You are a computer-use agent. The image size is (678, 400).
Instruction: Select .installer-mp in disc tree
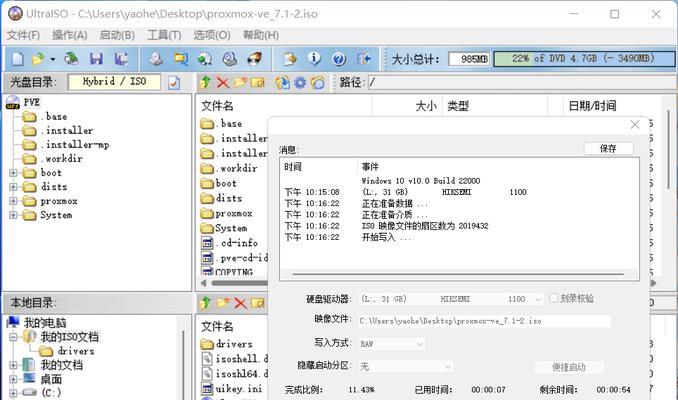tap(77, 145)
